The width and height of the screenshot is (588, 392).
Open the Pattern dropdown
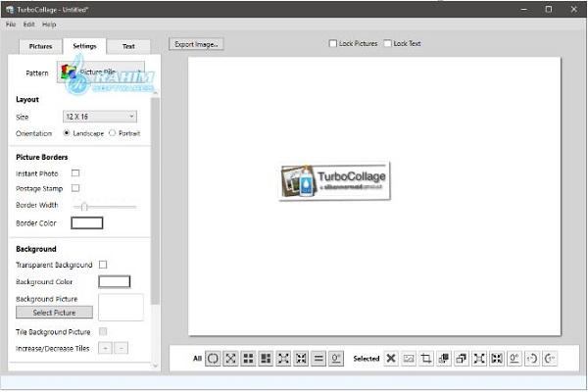tap(101, 72)
